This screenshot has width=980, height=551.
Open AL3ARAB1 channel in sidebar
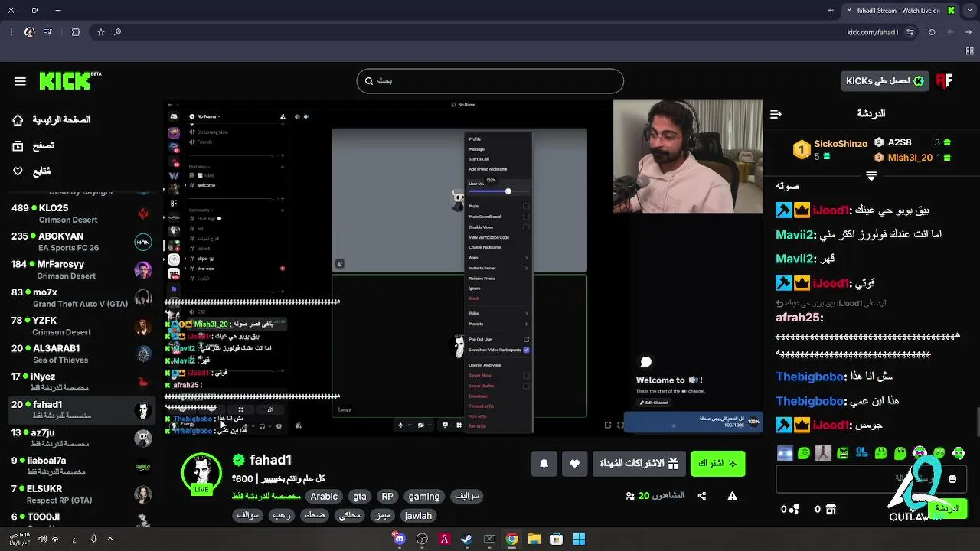[x=80, y=354]
